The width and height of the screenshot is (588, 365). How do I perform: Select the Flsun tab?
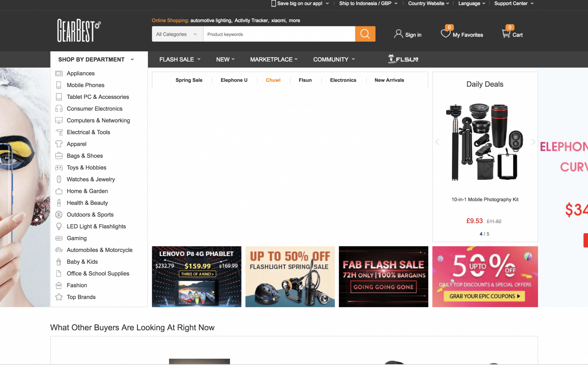pos(305,80)
